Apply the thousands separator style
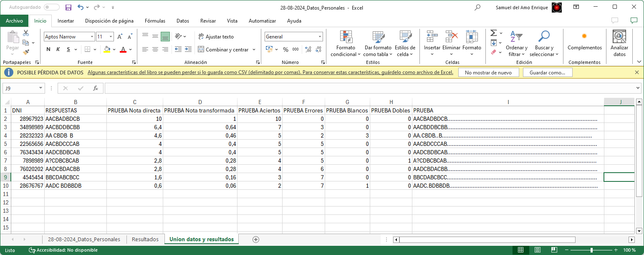Image resolution: width=644 pixels, height=255 pixels. pos(295,49)
